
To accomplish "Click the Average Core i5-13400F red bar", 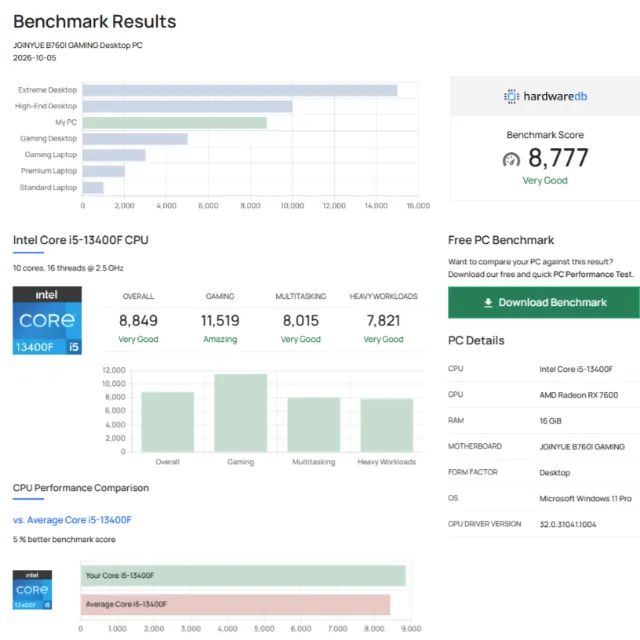I will (236, 604).
